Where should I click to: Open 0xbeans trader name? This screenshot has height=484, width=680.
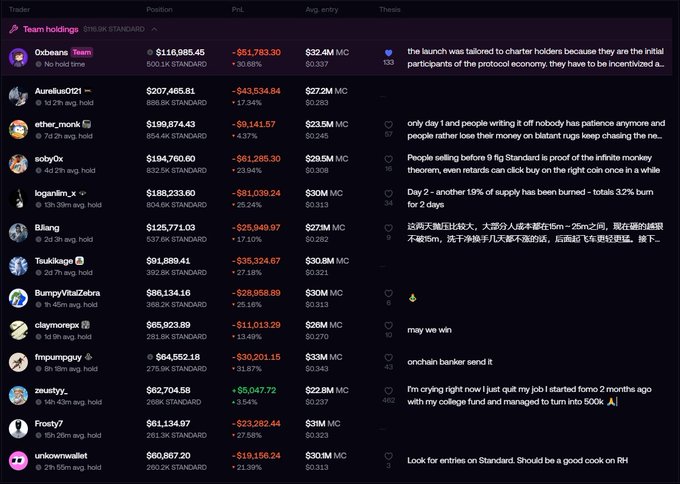coord(51,52)
